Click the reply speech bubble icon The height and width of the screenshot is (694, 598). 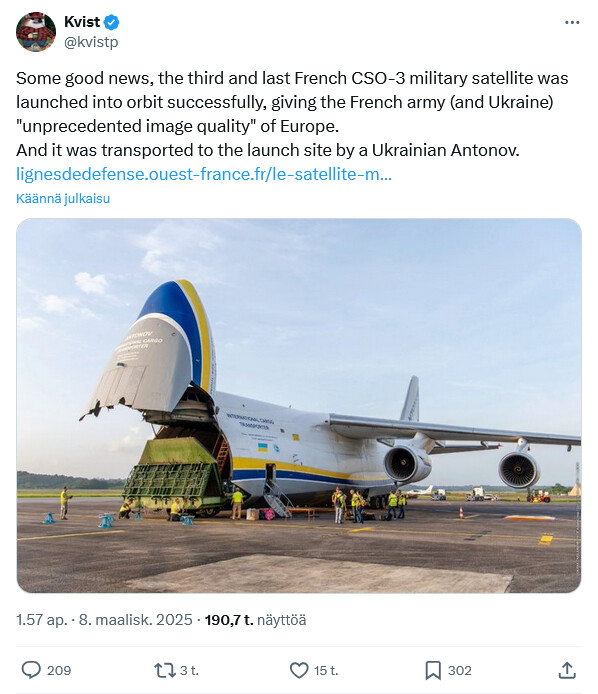(31, 670)
